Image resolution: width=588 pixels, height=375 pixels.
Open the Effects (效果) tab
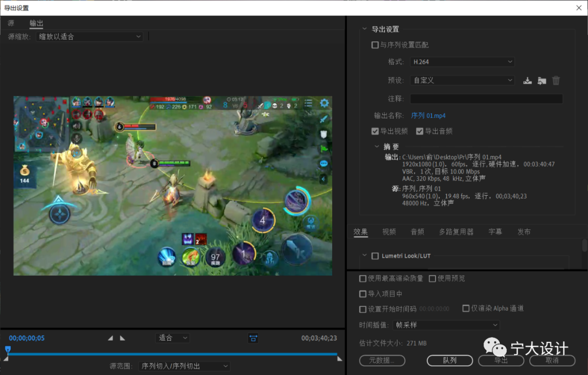[360, 232]
